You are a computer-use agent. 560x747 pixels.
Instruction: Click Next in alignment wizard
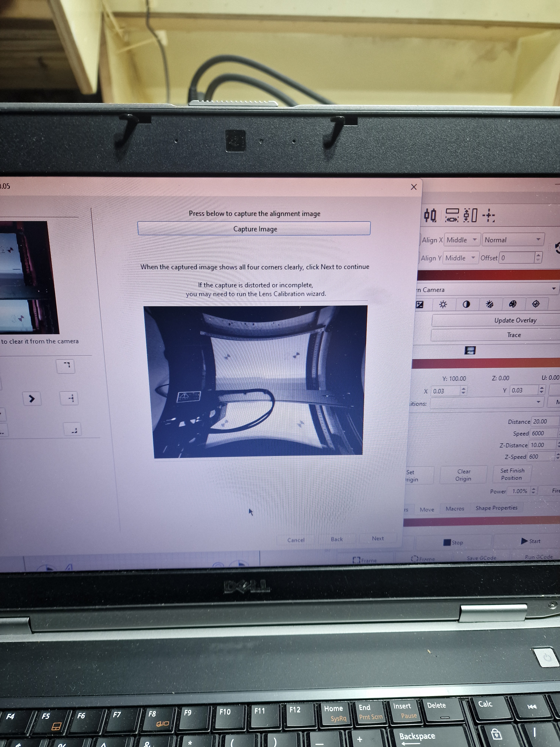(378, 538)
